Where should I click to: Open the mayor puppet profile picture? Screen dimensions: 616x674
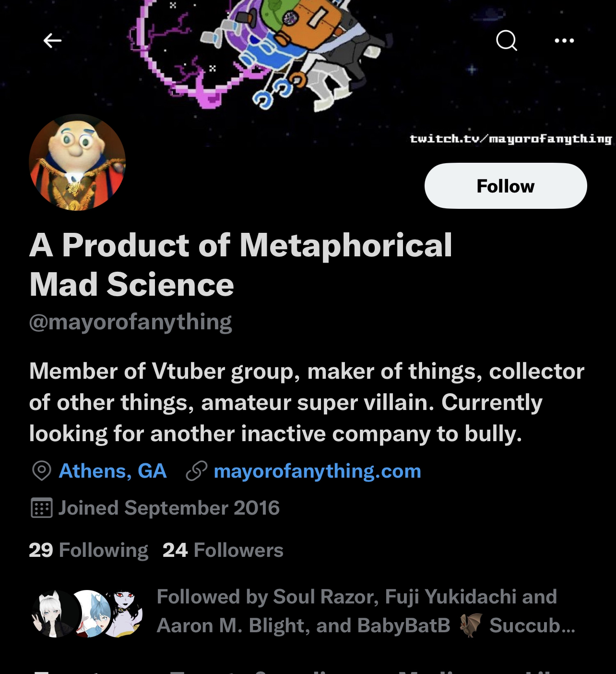pos(77,162)
